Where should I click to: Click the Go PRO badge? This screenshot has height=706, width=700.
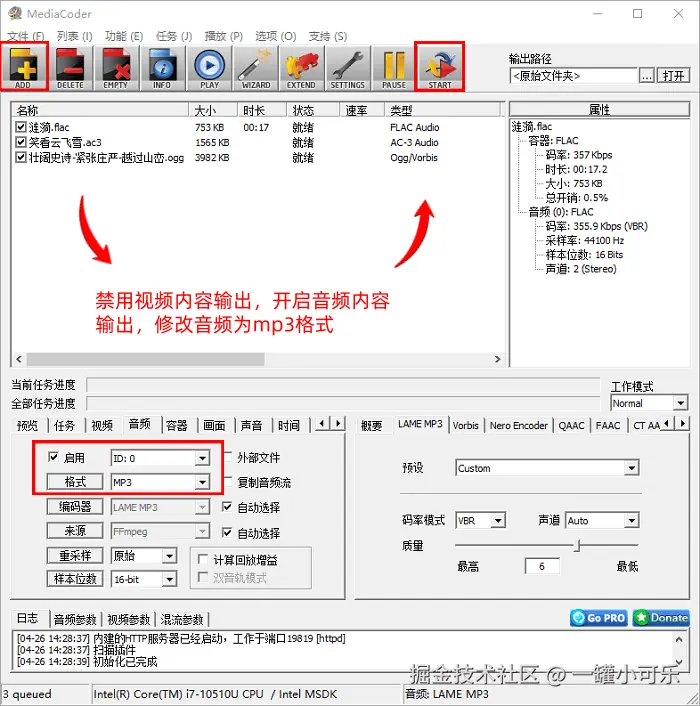point(599,618)
